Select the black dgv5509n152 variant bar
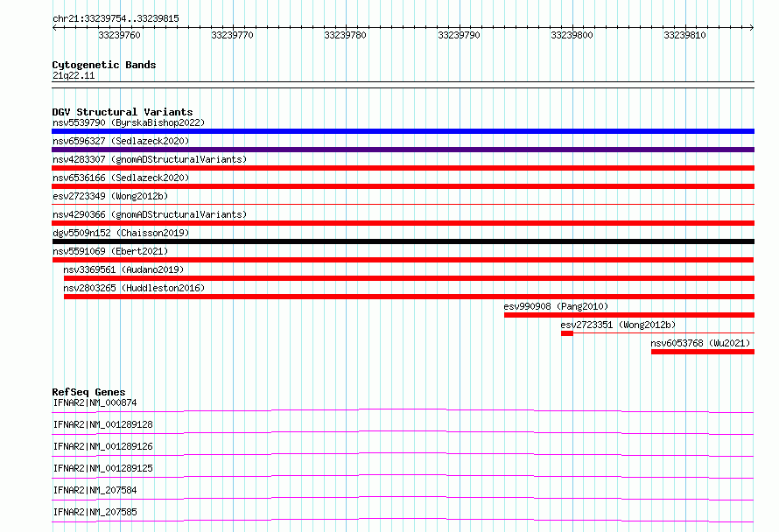The image size is (779, 532). pos(403,241)
